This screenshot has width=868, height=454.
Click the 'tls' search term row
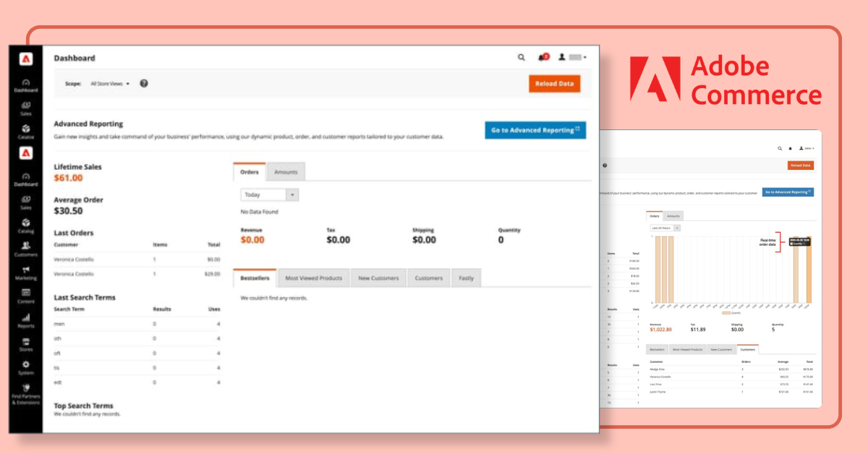pyautogui.click(x=137, y=367)
